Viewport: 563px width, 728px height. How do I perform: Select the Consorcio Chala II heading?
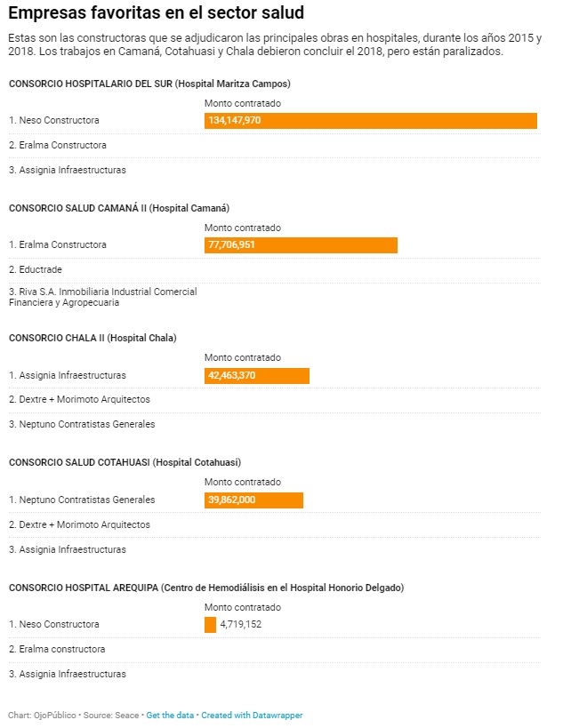tap(92, 338)
